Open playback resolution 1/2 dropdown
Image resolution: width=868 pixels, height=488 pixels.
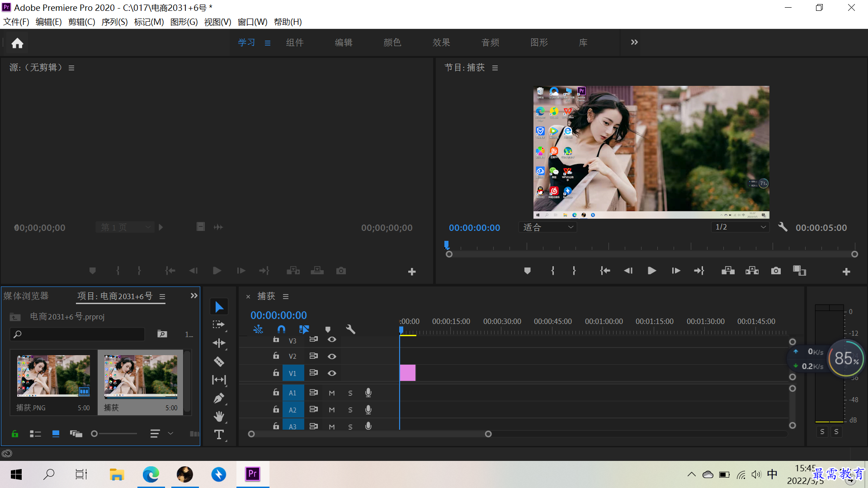(x=740, y=227)
